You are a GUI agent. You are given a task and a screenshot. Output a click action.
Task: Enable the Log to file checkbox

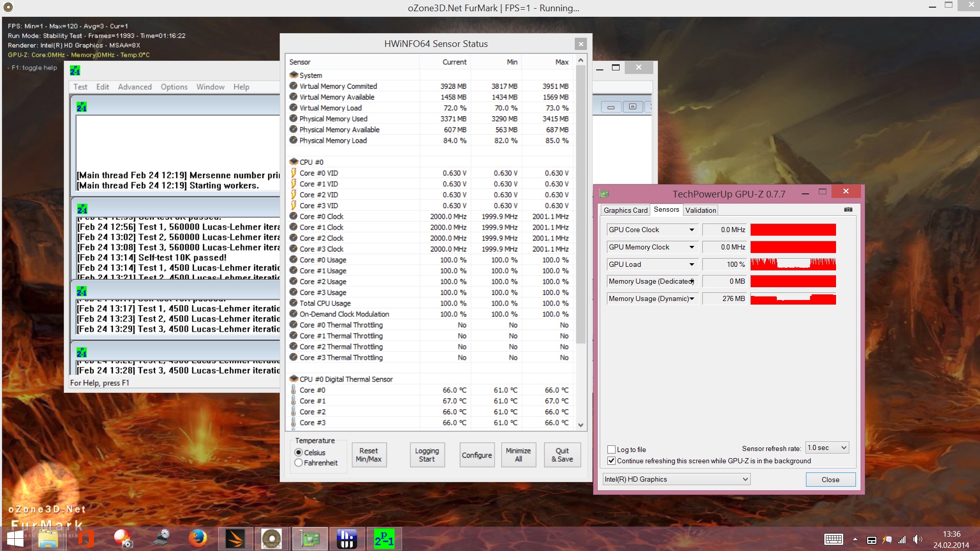pos(611,449)
